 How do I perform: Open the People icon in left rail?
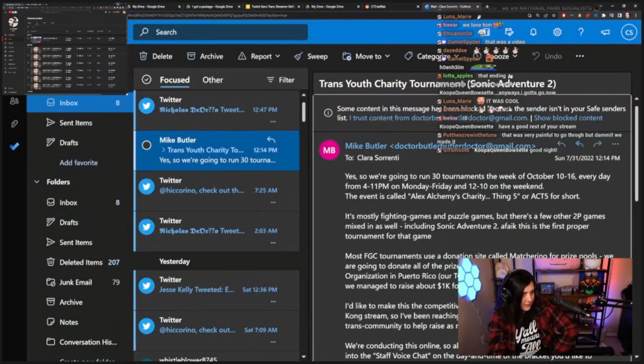point(14,101)
